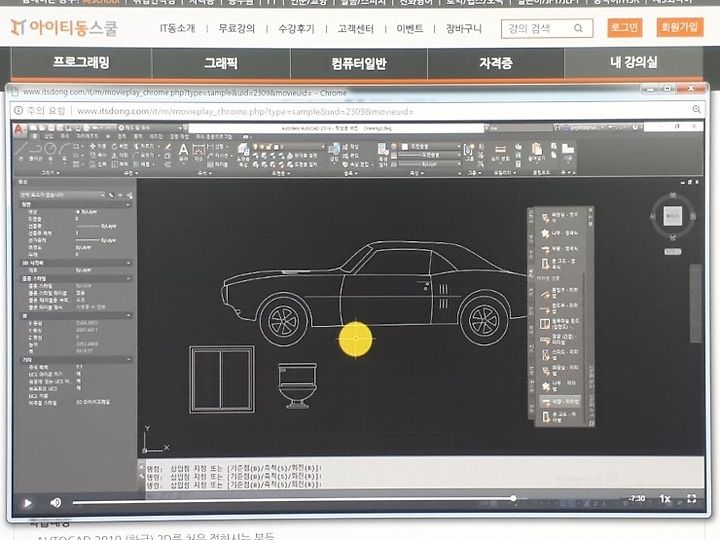Select the 컴퓨터일반 tab
The width and height of the screenshot is (720, 540).
[359, 63]
